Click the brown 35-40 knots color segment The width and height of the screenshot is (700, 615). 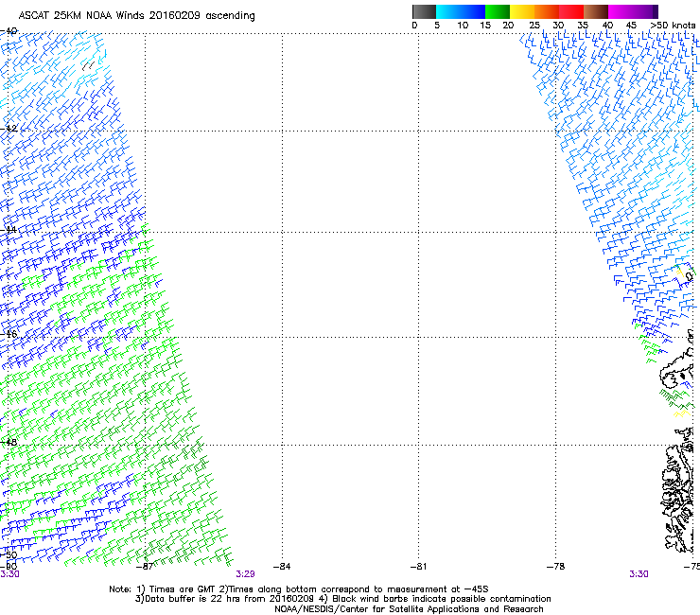coord(596,11)
